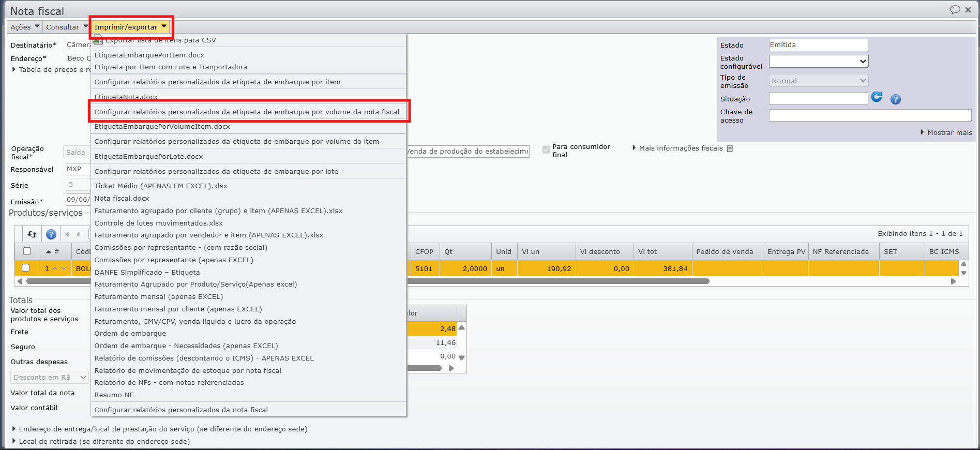Click the Vl tot cell 381,84
The width and height of the screenshot is (980, 450).
(x=662, y=268)
